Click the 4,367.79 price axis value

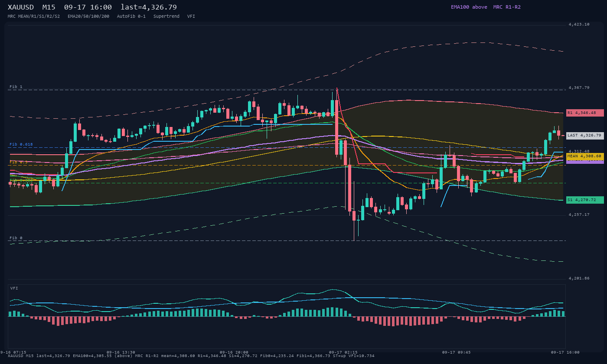pos(579,88)
